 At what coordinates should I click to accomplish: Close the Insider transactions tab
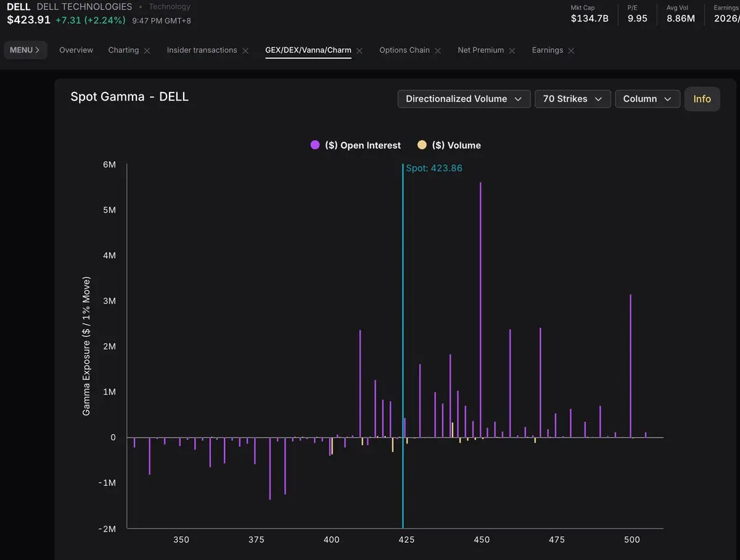coord(245,51)
